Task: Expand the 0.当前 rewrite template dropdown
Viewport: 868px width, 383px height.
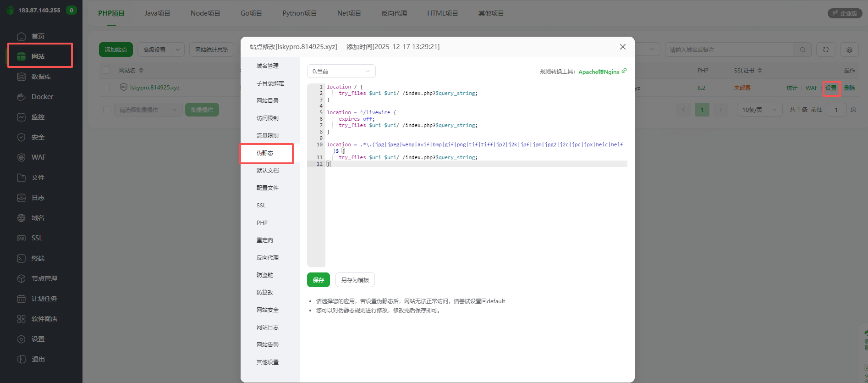Action: [x=341, y=71]
